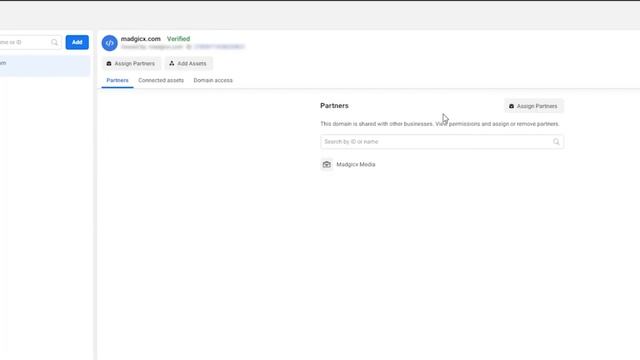Click the madgicx.com domain title

[141, 39]
